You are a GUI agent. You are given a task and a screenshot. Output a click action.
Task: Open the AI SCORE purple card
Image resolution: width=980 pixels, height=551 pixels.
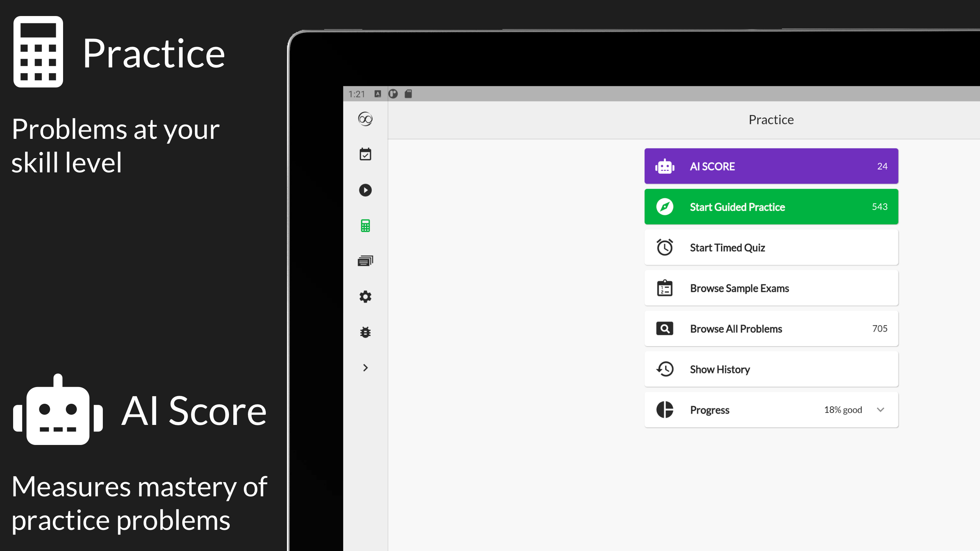pos(771,166)
